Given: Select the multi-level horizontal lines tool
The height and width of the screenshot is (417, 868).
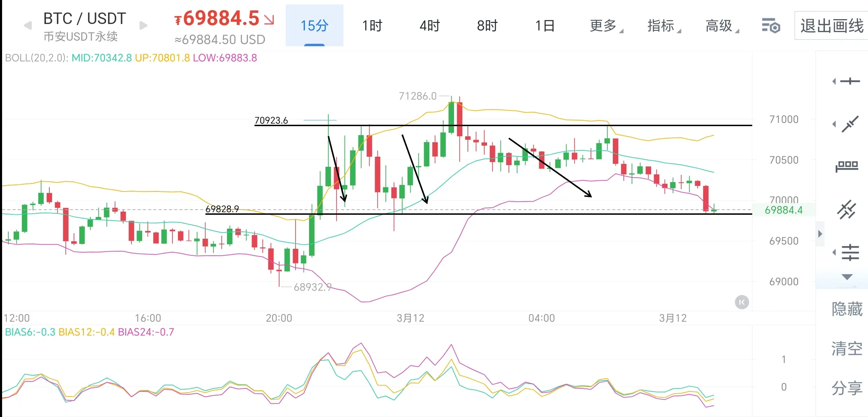Looking at the screenshot, I should 850,252.
